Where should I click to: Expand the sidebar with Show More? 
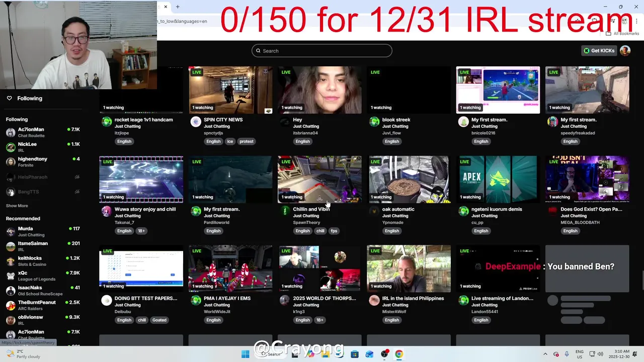[17, 206]
